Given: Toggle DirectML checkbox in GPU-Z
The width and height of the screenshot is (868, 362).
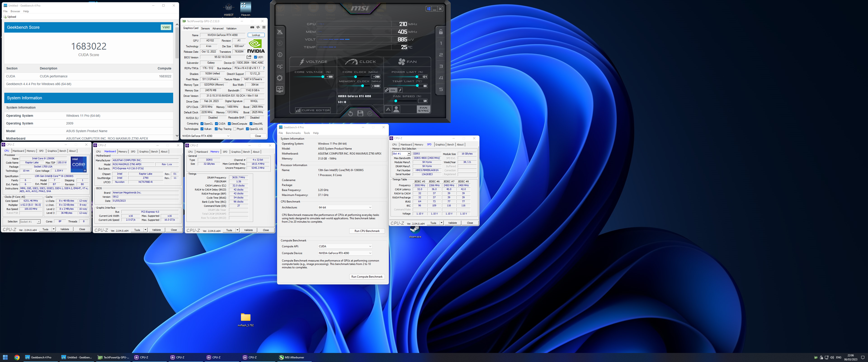Looking at the screenshot, I should (251, 124).
